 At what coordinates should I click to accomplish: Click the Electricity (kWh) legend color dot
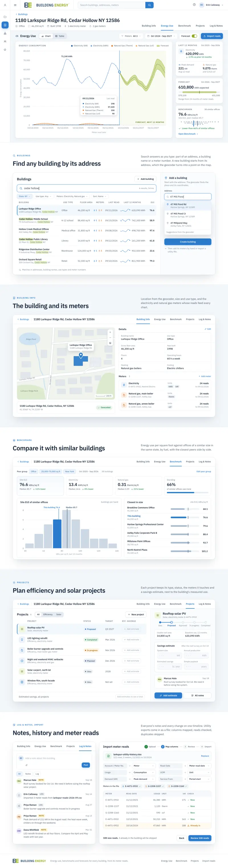click(x=92, y=46)
